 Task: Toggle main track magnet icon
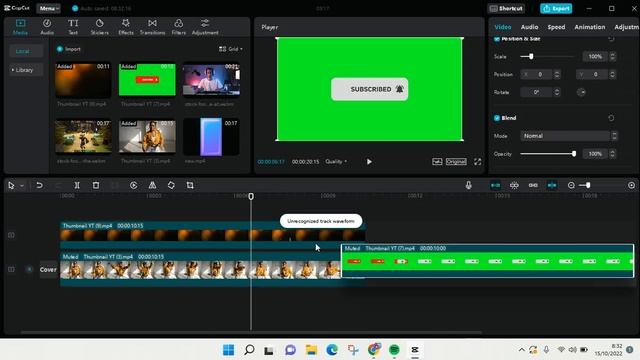click(495, 185)
